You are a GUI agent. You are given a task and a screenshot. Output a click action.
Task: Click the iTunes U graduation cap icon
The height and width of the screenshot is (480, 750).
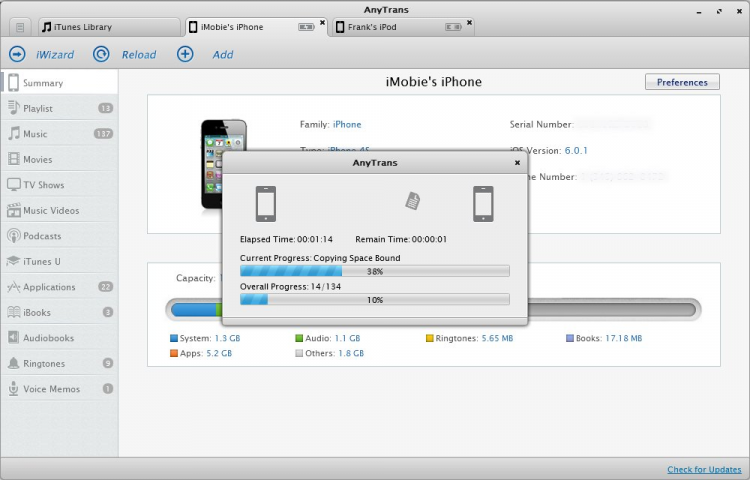coord(13,261)
